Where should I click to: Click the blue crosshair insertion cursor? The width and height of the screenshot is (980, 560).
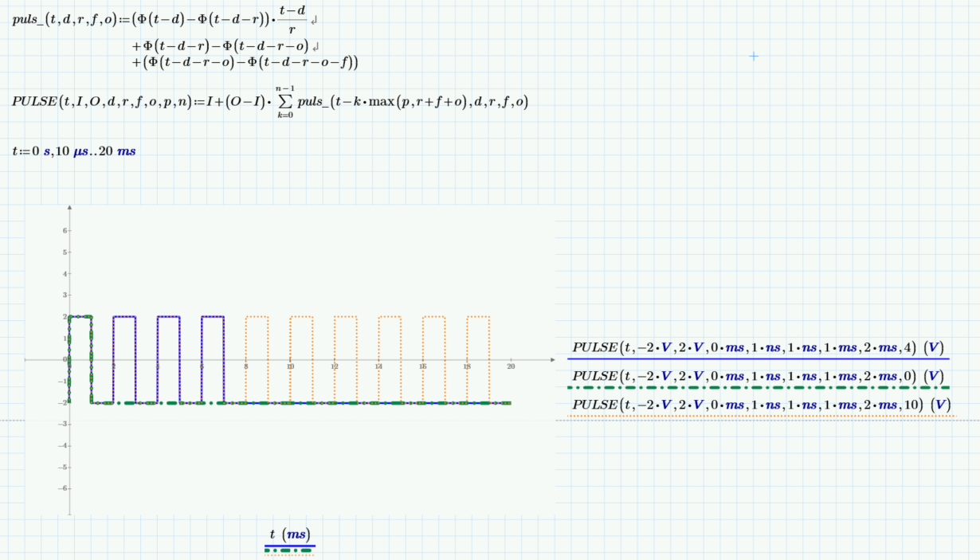(753, 57)
